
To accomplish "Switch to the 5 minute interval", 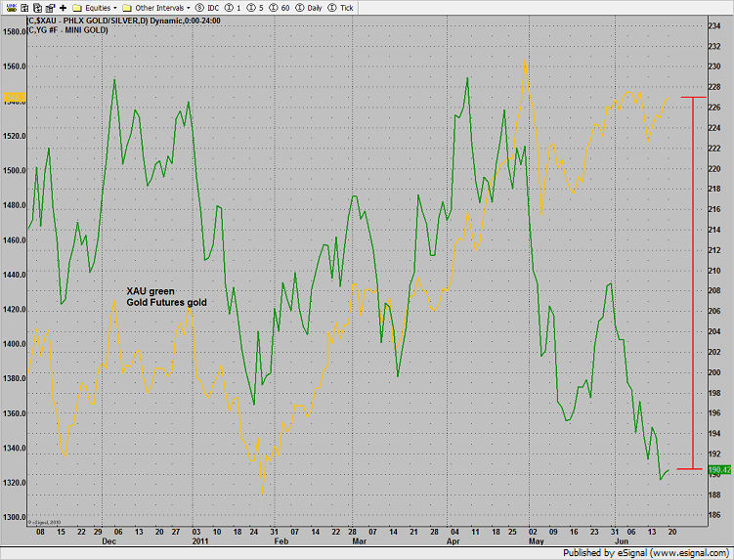I will 255,7.
